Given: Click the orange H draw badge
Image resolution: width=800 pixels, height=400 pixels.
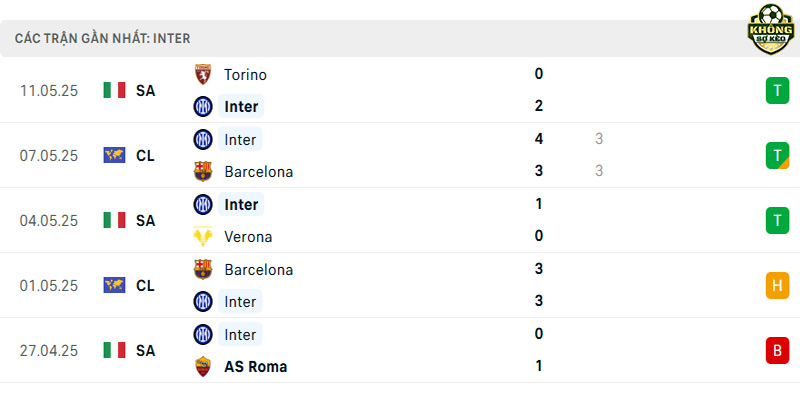Looking at the screenshot, I should (x=777, y=285).
